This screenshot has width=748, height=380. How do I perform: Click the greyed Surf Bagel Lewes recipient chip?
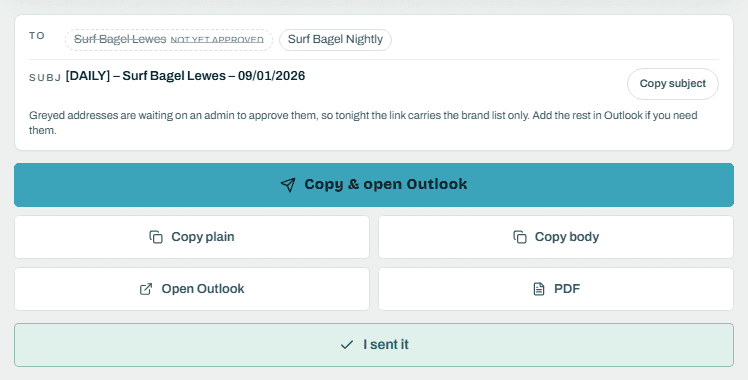(x=169, y=40)
